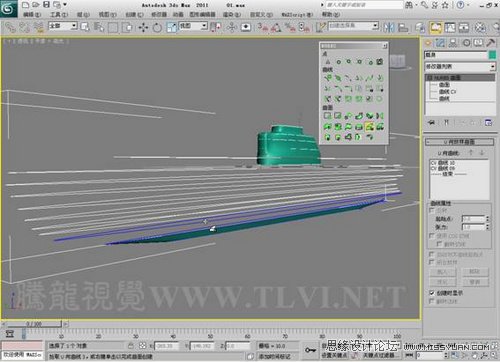Move selected U curve up with arrow
The height and width of the screenshot is (362, 500).
[x=471, y=153]
